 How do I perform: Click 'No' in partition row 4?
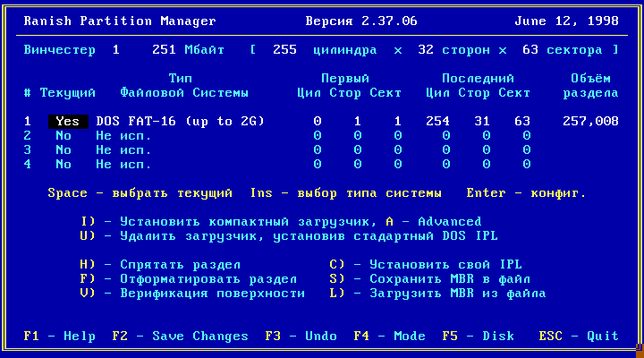click(64, 165)
